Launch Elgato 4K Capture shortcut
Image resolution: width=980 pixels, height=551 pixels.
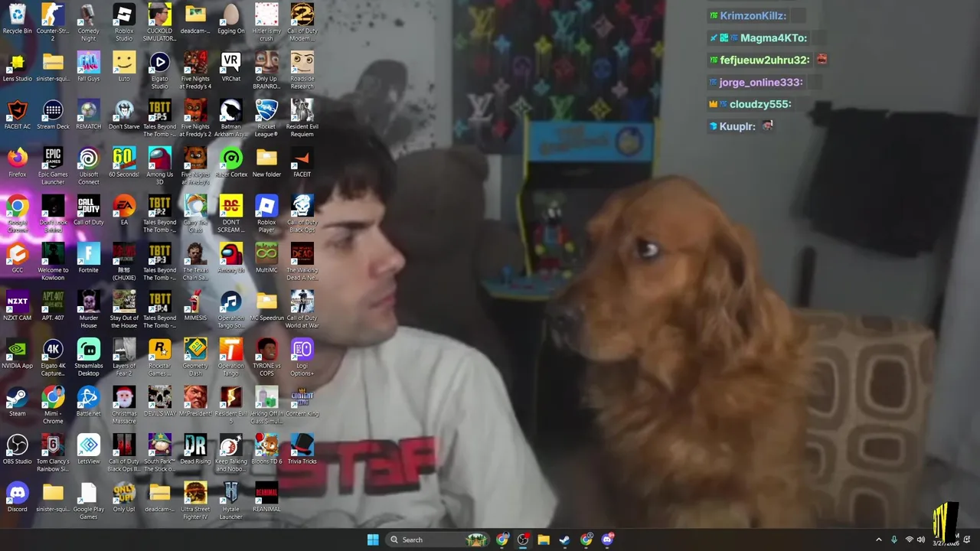tap(53, 357)
